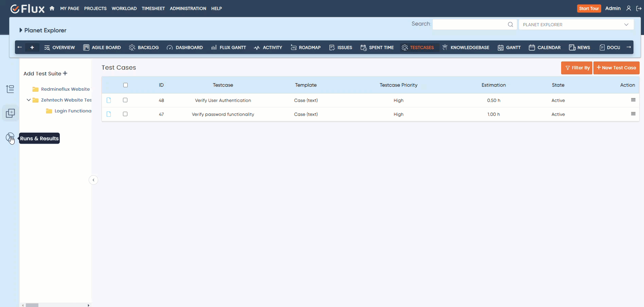The width and height of the screenshot is (644, 307).
Task: Toggle the select-all checkbox in table header
Action: 125,85
